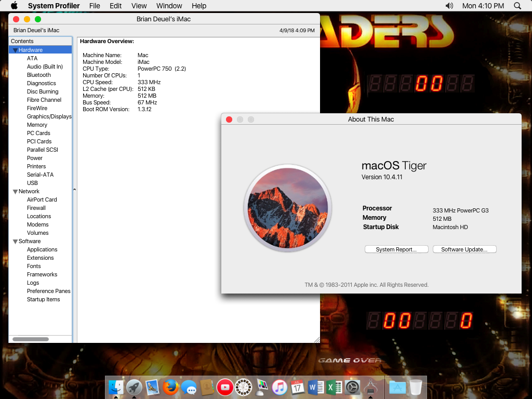
Task: Select Diagnostics in the sidebar
Action: (42, 83)
